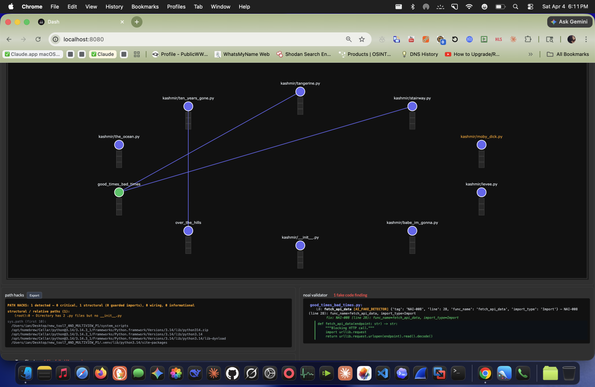595x387 pixels.
Task: Click the kashmir/ten_years_gone.py node
Action: (188, 107)
